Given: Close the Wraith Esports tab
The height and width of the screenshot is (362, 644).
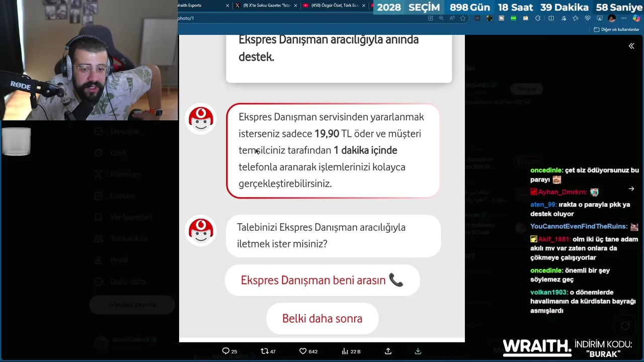Looking at the screenshot, I should (227, 6).
